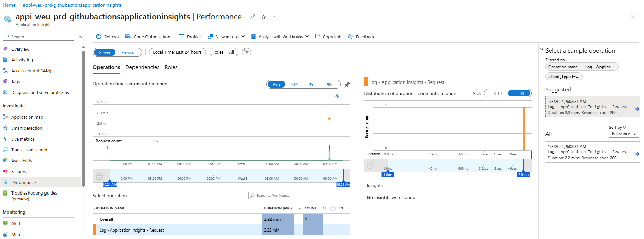Viewport: 644px width, 239px height.
Task: Click the Smart detection icon
Action: pyautogui.click(x=5, y=128)
